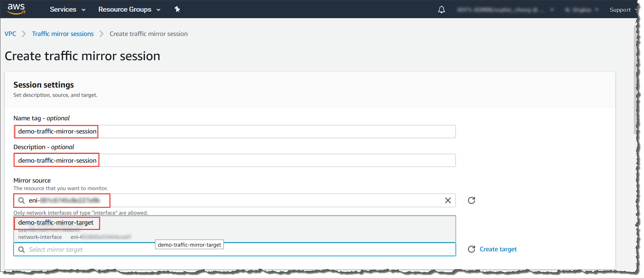Open the Resource Groups dropdown
644x278 pixels.
tap(129, 10)
